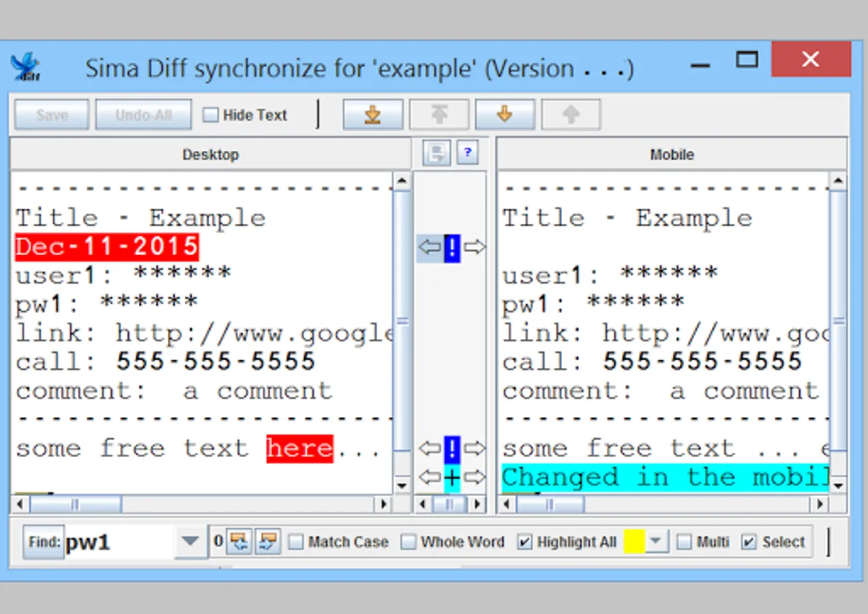The width and height of the screenshot is (868, 614).
Task: Click Desktop pane horizontal scrollbar right arrow
Action: (x=384, y=504)
